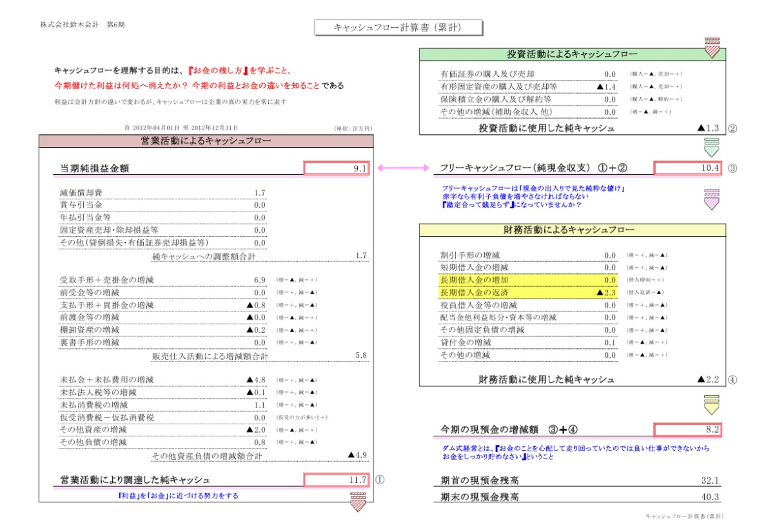Click the pink double-headed arrow linking 9.1 and フリーキャッシュフロー

coord(403,168)
